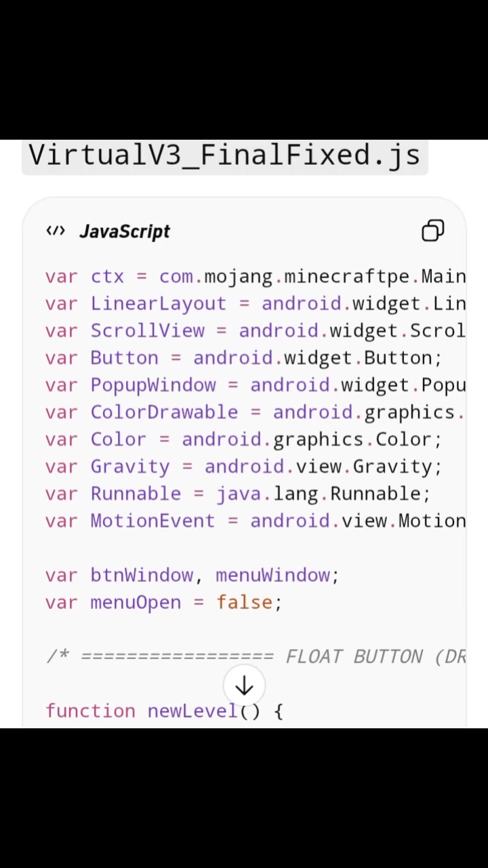Viewport: 488px width, 868px height.
Task: Click the var LinearLayout code line
Action: click(256, 304)
